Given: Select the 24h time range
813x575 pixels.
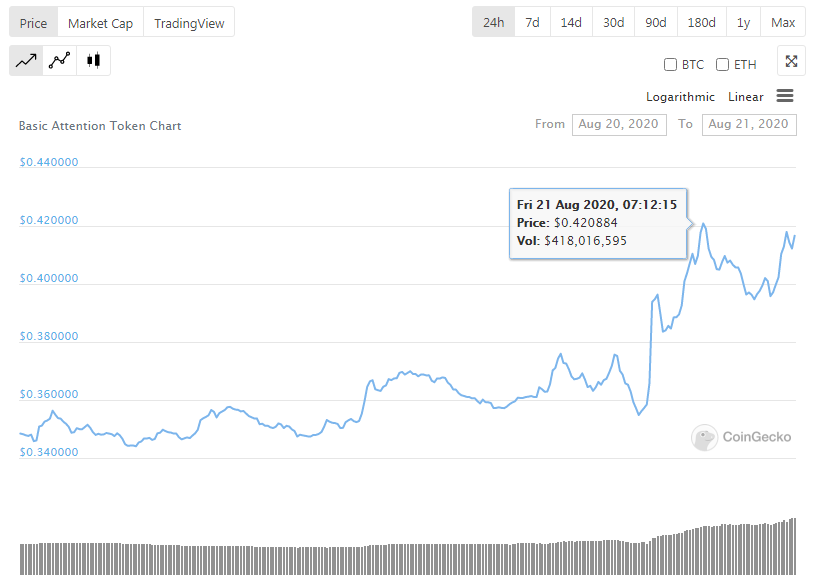Looking at the screenshot, I should pyautogui.click(x=494, y=22).
